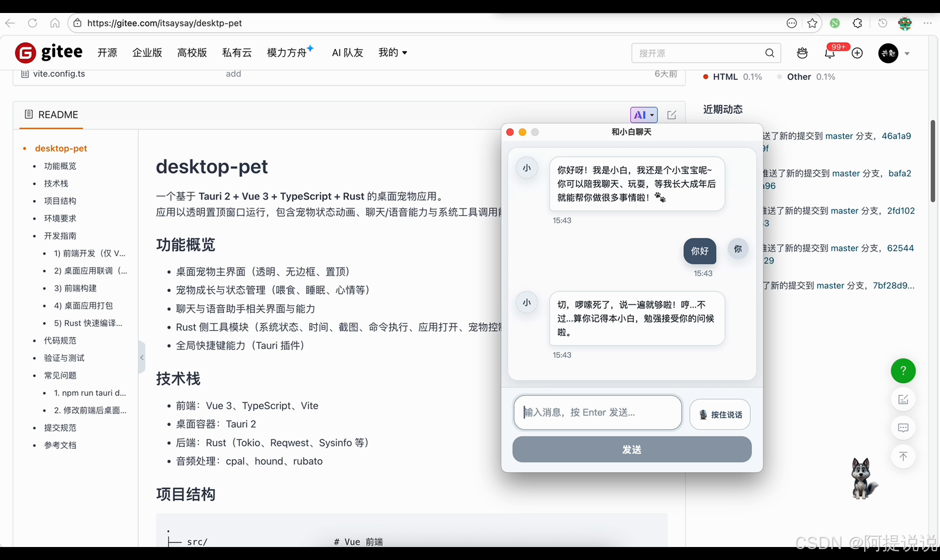Focus the chat message input field

(x=597, y=412)
